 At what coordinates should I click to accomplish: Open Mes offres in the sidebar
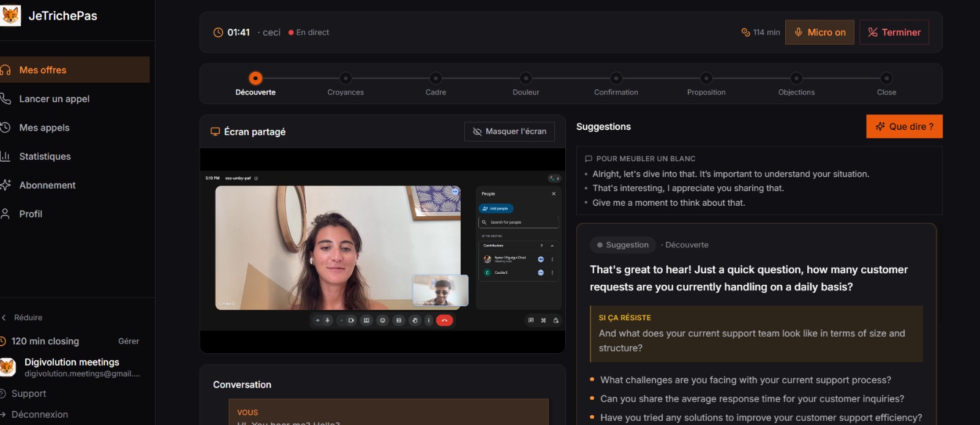[75, 70]
